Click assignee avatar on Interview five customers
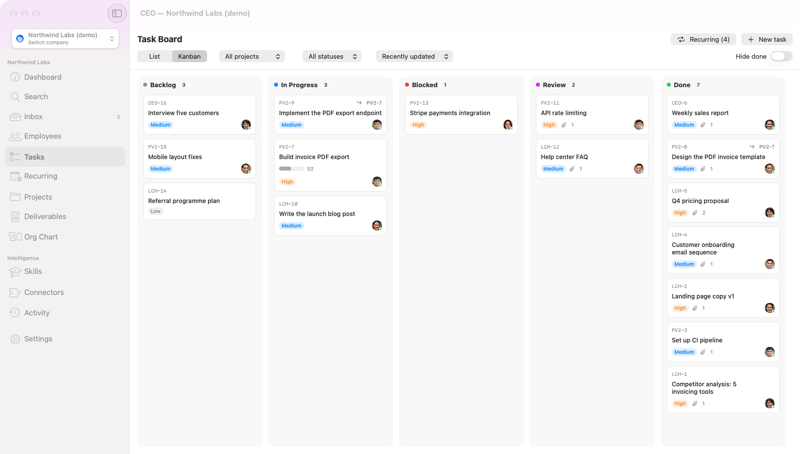Screen dimensions: 800x454 pyautogui.click(x=246, y=124)
